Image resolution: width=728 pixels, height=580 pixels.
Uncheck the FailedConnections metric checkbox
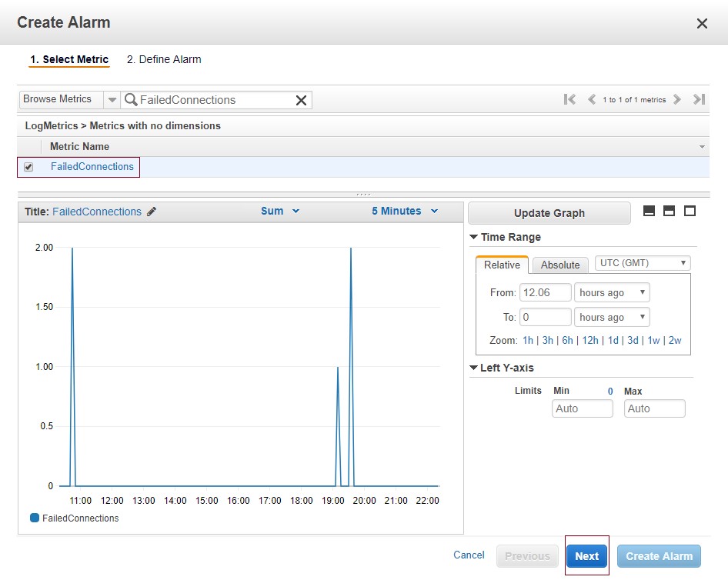28,167
